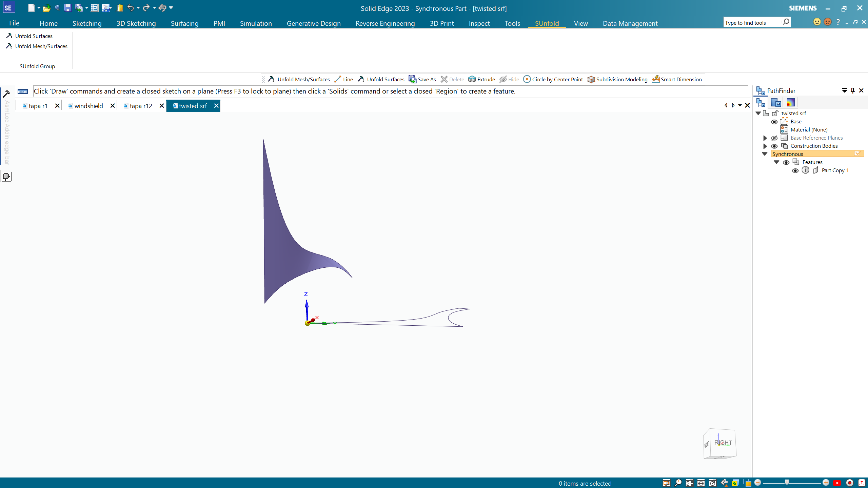This screenshot has height=488, width=868.
Task: Collapse the Features tree node
Action: tap(776, 162)
